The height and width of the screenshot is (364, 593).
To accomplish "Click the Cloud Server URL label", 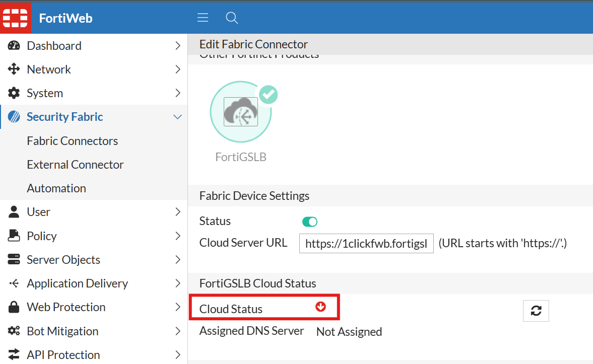I will coord(243,243).
